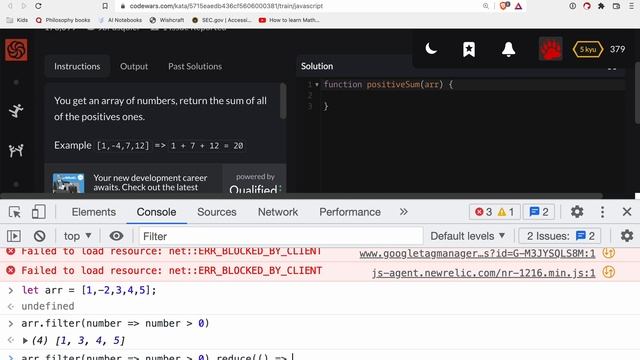This screenshot has width=640, height=360.
Task: Click the console input prompt line
Action: click(320, 356)
